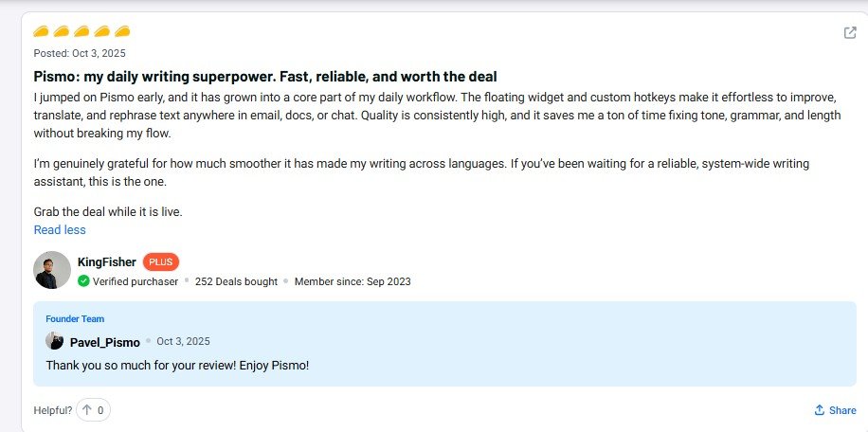Click KingFisher's profile avatar
This screenshot has width=868, height=432.
[52, 270]
